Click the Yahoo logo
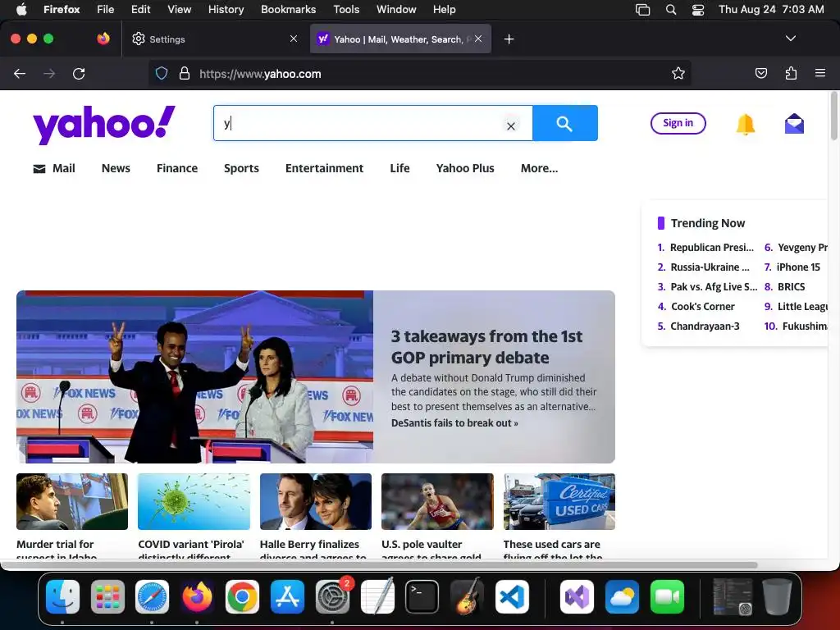This screenshot has width=840, height=630. [x=104, y=125]
